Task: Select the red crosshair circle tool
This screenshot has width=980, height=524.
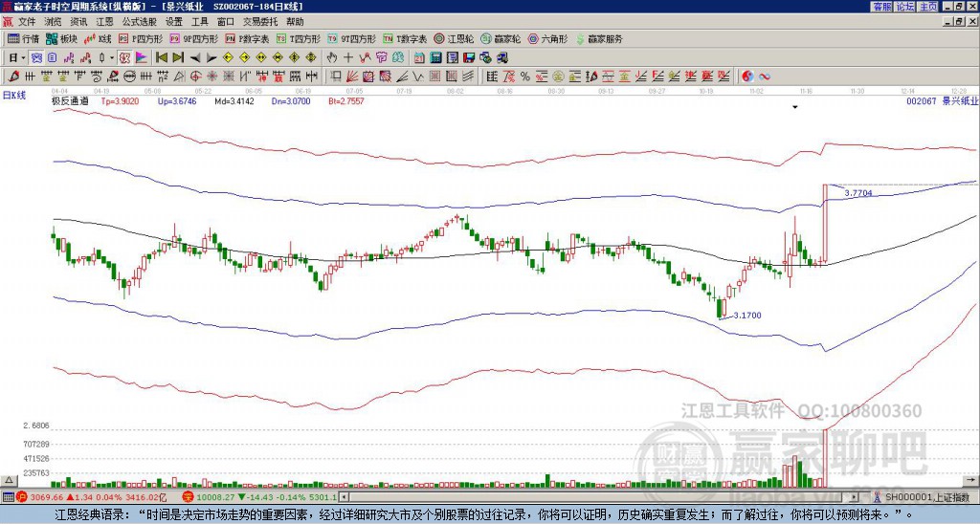Action: pos(195,76)
